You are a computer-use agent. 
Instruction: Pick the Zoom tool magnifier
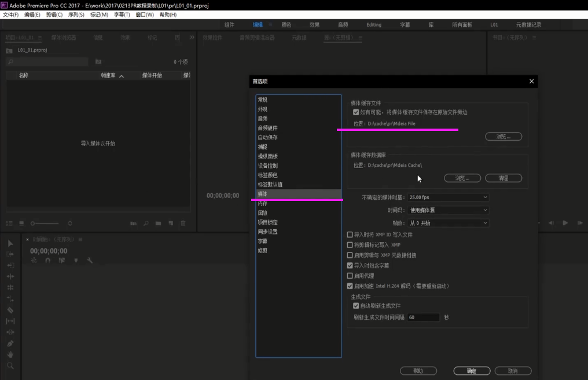10,366
